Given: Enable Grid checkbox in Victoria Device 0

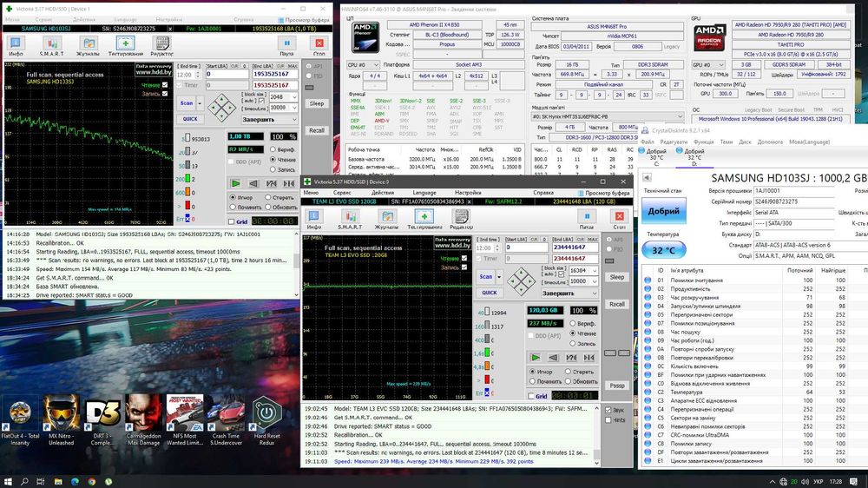Looking at the screenshot, I should (531, 396).
